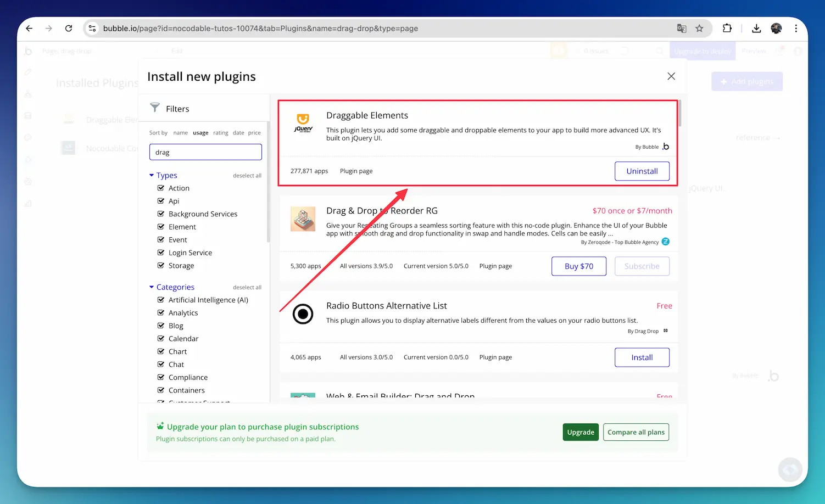Sort plugins by price
The image size is (825, 504).
pos(254,133)
